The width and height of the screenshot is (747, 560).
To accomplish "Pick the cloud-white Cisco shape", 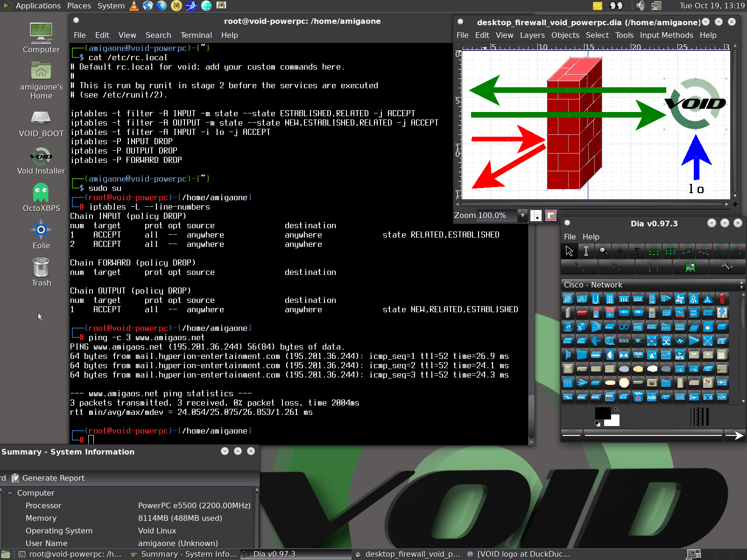I will pyautogui.click(x=652, y=369).
